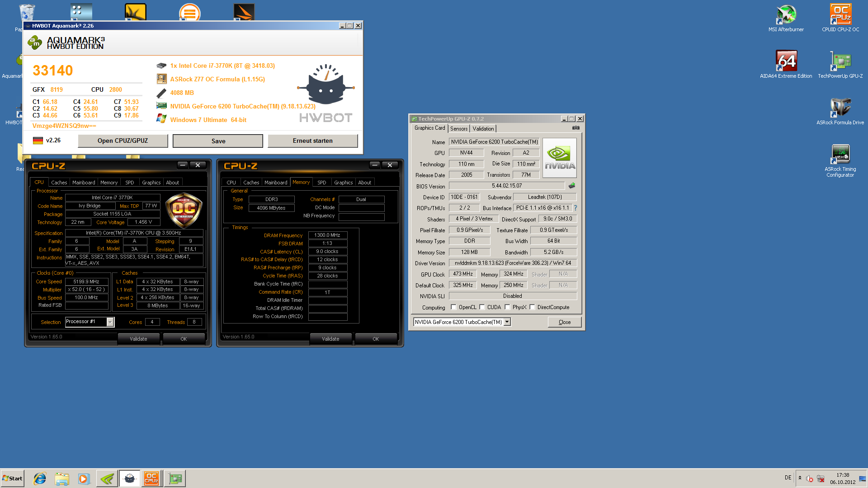
Task: Open About tab in left CPU-Z window
Action: click(173, 183)
